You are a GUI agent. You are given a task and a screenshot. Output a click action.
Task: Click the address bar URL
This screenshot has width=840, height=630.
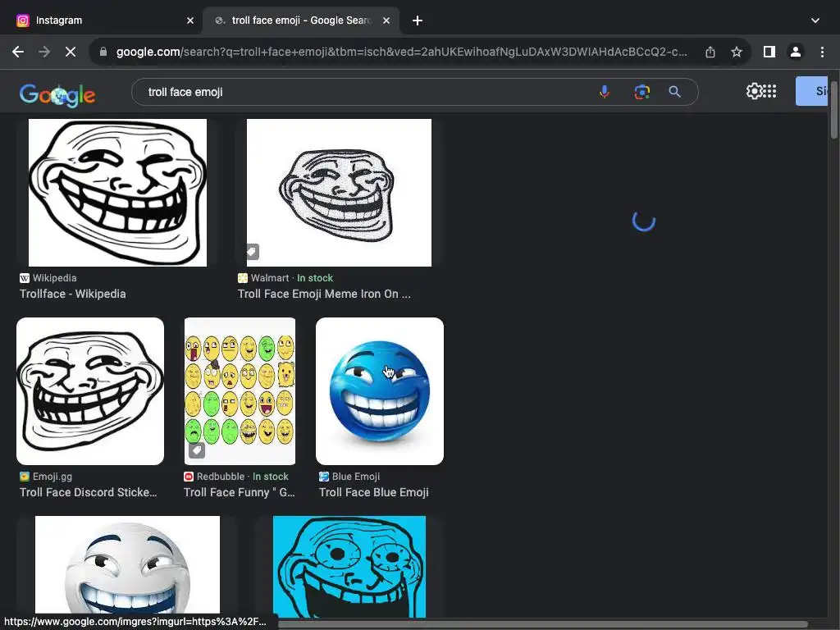pyautogui.click(x=401, y=52)
